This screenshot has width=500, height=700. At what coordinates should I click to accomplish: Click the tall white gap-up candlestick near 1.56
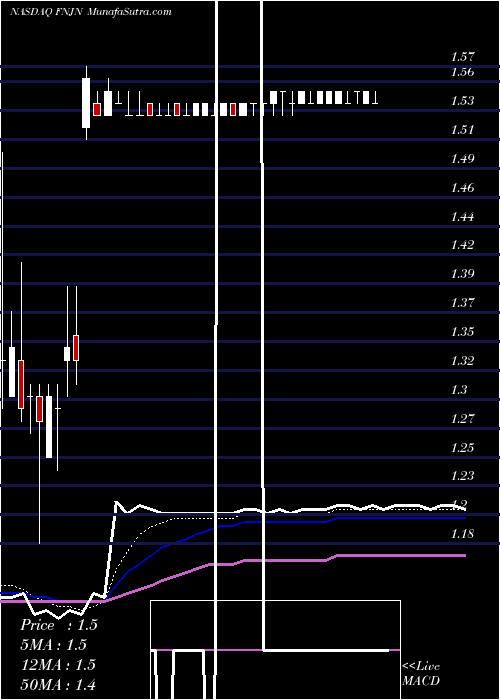pyautogui.click(x=86, y=103)
